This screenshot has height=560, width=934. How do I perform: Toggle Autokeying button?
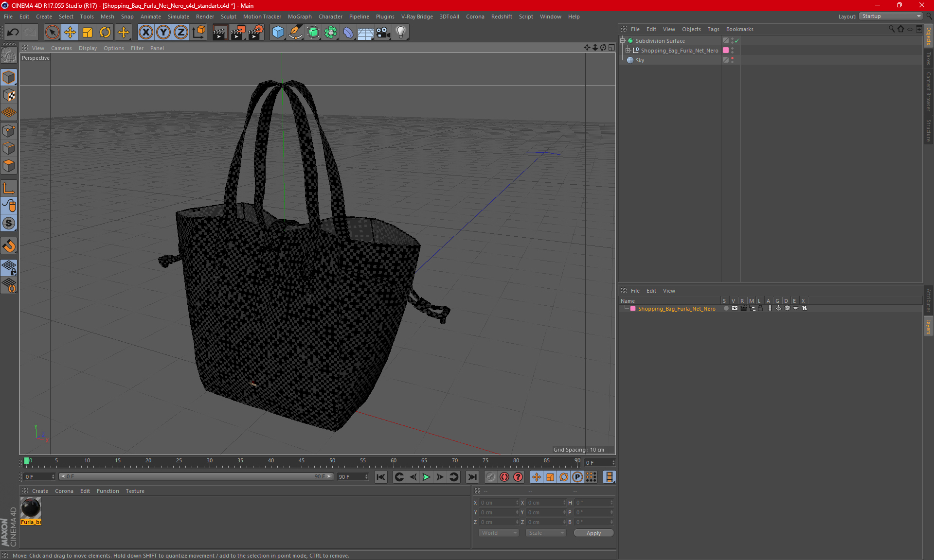click(x=504, y=477)
